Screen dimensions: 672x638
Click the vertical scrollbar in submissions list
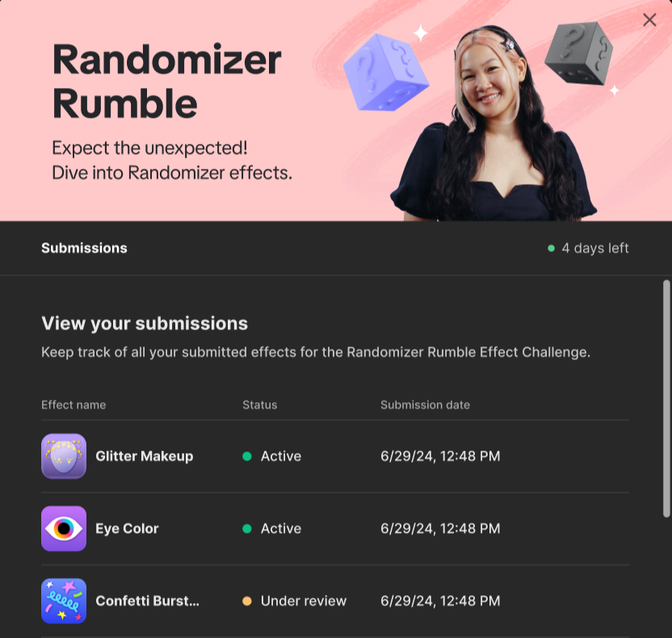666,398
